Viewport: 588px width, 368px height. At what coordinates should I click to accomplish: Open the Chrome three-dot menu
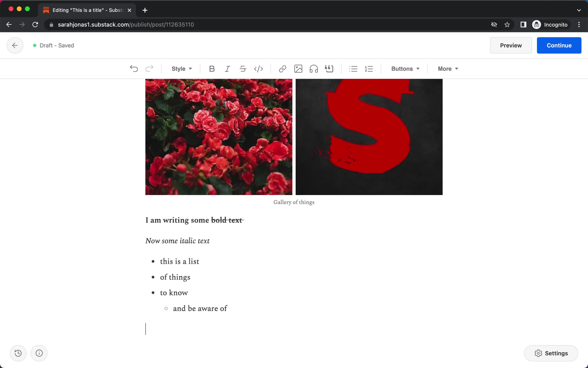[579, 25]
